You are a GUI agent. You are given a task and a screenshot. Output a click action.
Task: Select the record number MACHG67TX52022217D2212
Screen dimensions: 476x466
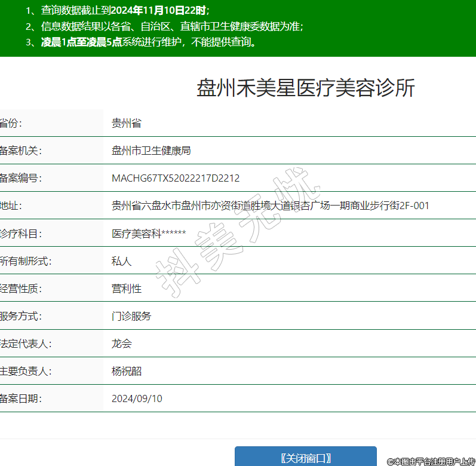coord(176,178)
